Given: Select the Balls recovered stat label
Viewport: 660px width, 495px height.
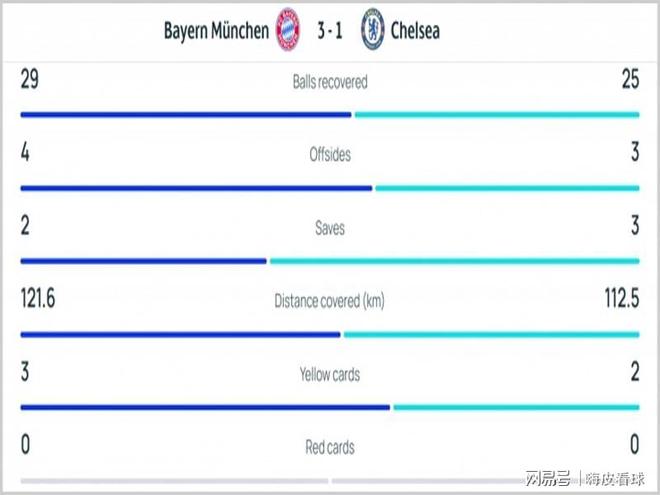Looking at the screenshot, I should 330,82.
